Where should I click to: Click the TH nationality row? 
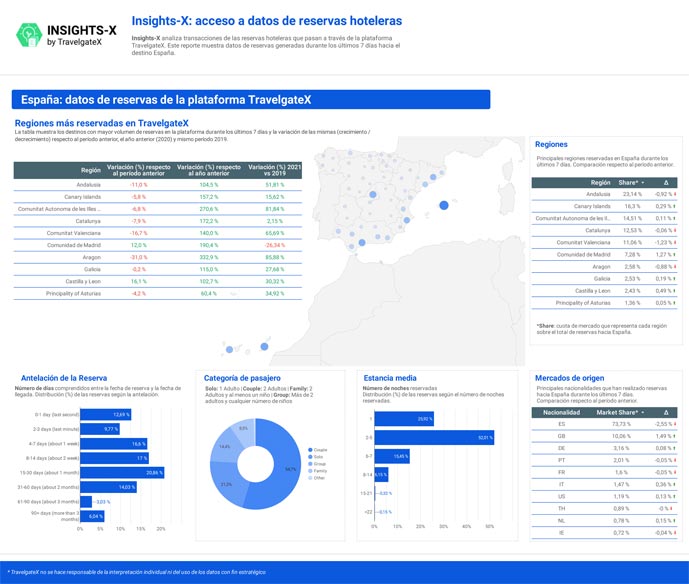tap(604, 508)
